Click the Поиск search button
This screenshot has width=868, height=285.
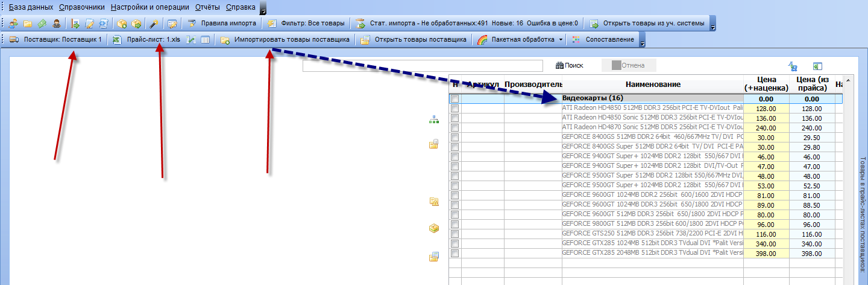pyautogui.click(x=570, y=65)
